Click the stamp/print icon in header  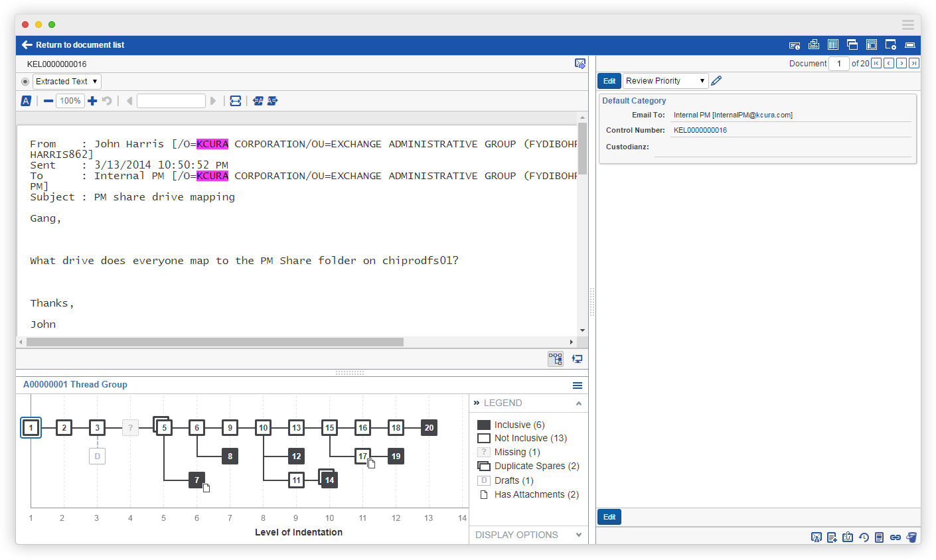click(813, 44)
